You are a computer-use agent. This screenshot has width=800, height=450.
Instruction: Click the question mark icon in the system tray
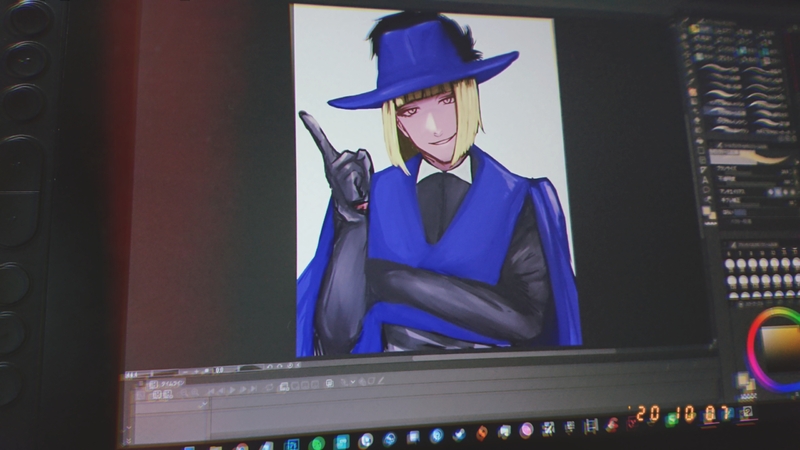747,412
